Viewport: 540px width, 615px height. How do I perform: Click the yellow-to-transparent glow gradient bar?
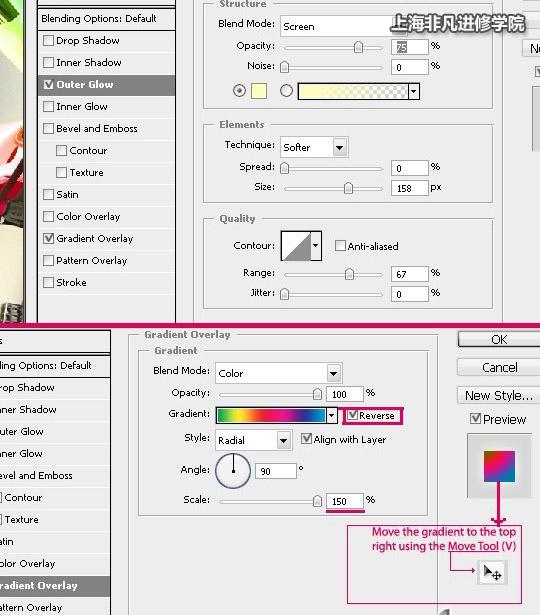(353, 91)
